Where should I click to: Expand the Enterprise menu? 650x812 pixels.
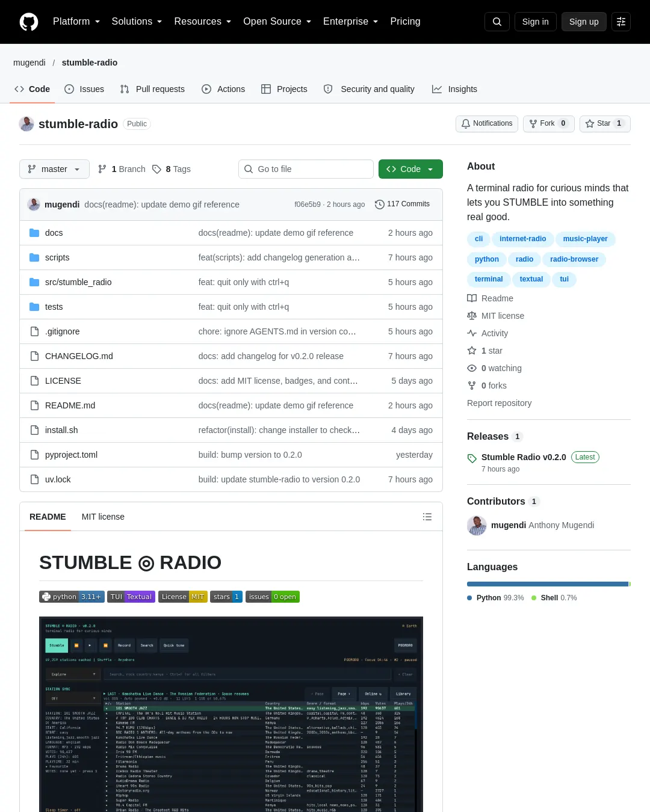351,22
